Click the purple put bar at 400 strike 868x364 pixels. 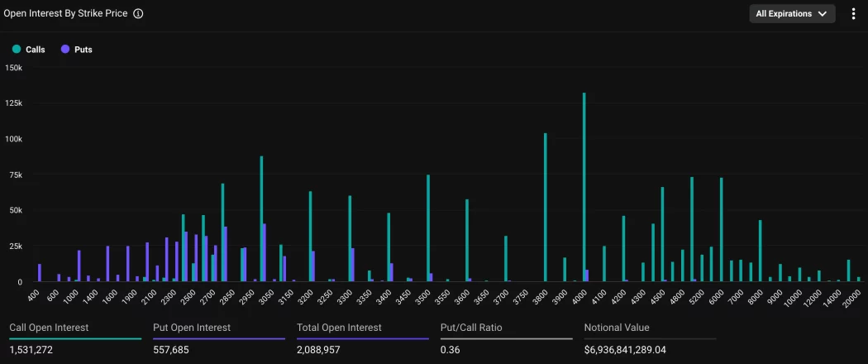(x=40, y=273)
